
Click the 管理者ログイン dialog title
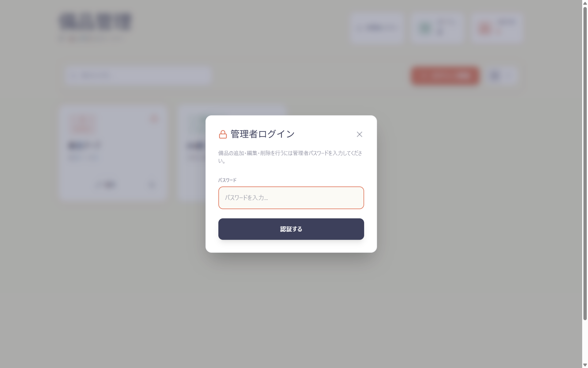click(x=262, y=134)
